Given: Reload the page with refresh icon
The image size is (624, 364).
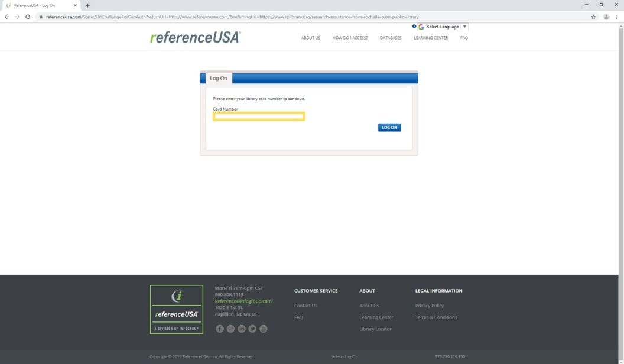Looking at the screenshot, I should click(x=28, y=17).
